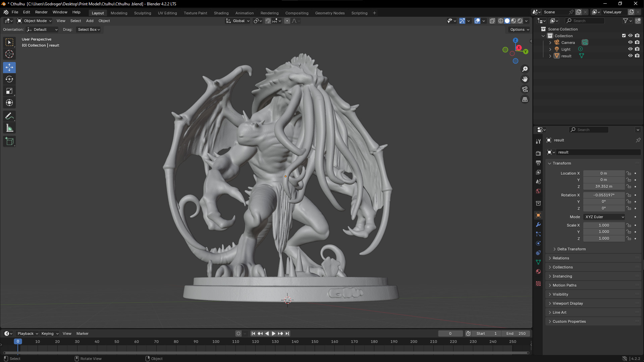The width and height of the screenshot is (644, 362).
Task: Open the Modifiers properties tab
Action: [x=538, y=225]
